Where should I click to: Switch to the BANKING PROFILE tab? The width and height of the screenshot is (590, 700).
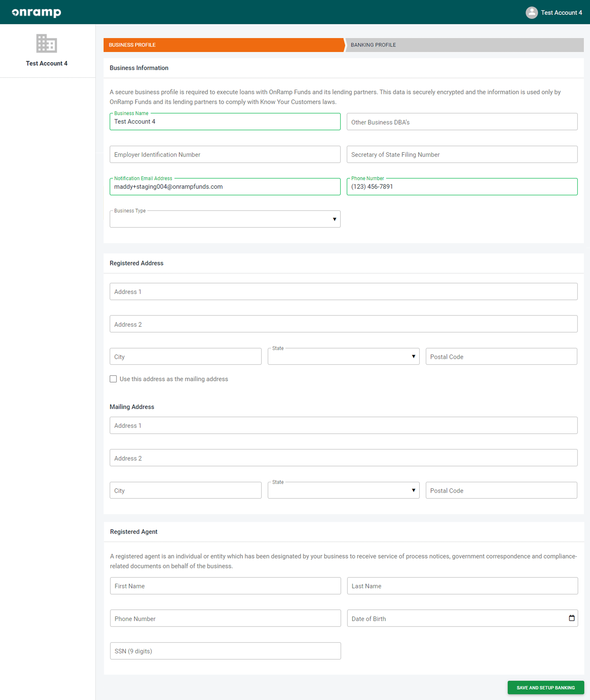tap(373, 44)
